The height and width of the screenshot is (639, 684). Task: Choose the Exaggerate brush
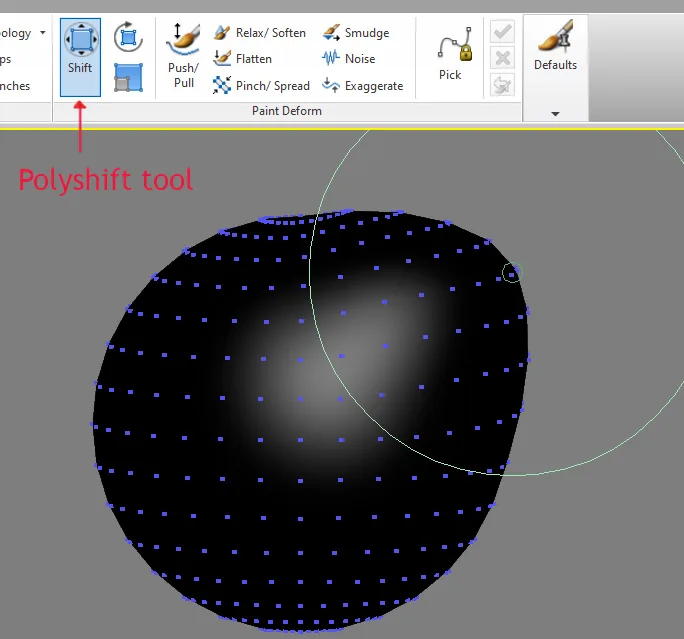(363, 85)
